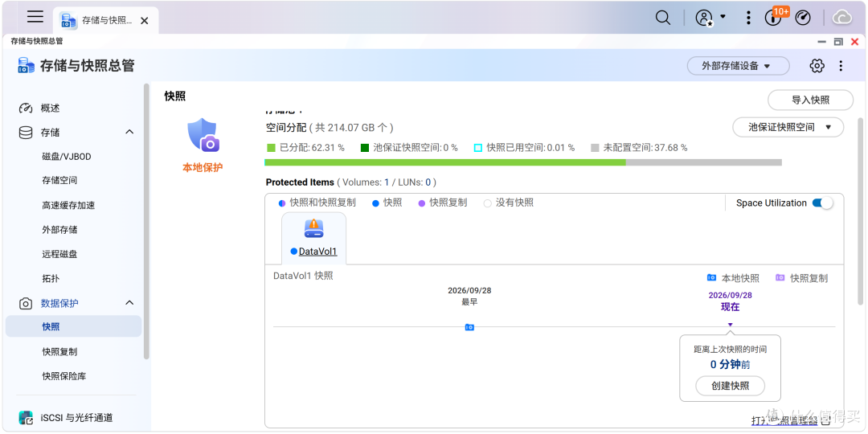Open the dashboard gauge icon

(803, 18)
